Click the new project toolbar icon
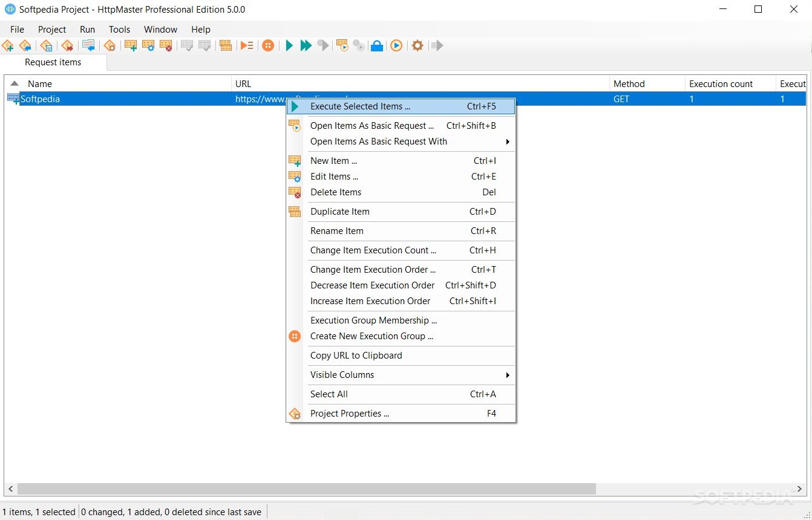The height and width of the screenshot is (520, 812). point(8,45)
